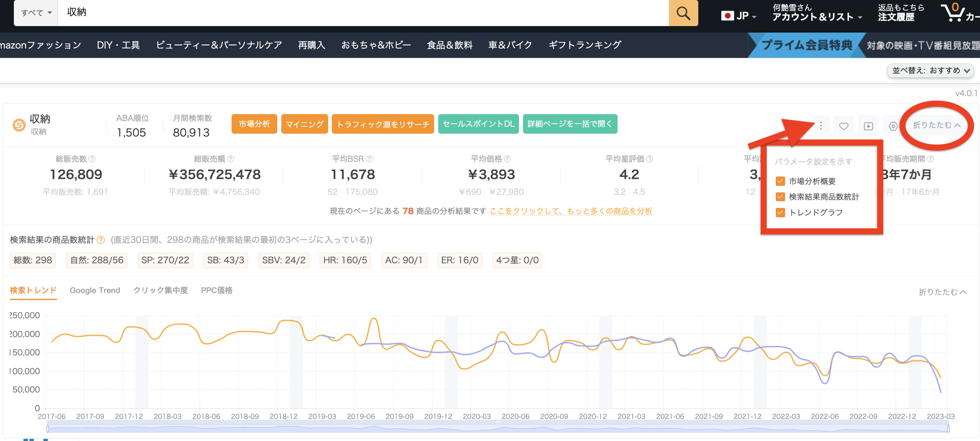Uncheck the 検索結果商品数統計 checkbox
This screenshot has height=441, width=980.
tap(780, 197)
